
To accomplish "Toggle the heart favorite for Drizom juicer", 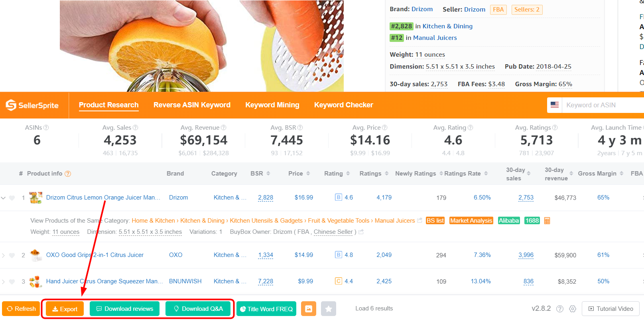I will (12, 198).
